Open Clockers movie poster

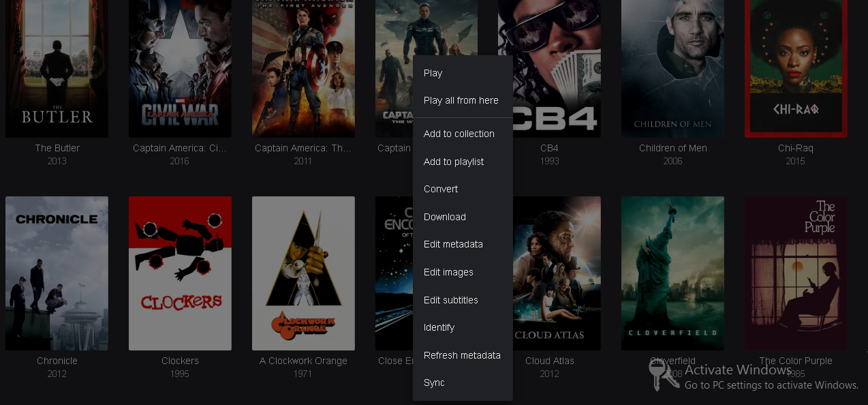[x=180, y=273]
